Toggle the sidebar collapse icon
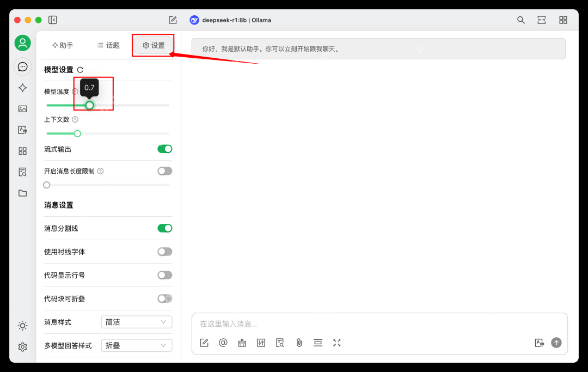 [x=52, y=20]
